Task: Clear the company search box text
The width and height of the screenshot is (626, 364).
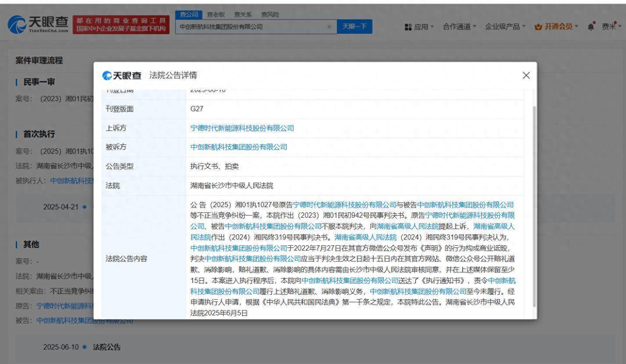Action: 329,27
